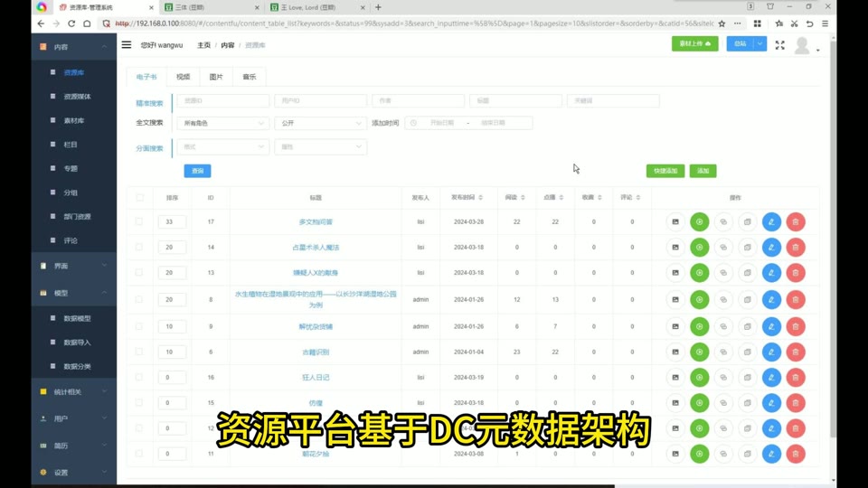
Task: Switch to the 音乐 tab
Action: 250,77
